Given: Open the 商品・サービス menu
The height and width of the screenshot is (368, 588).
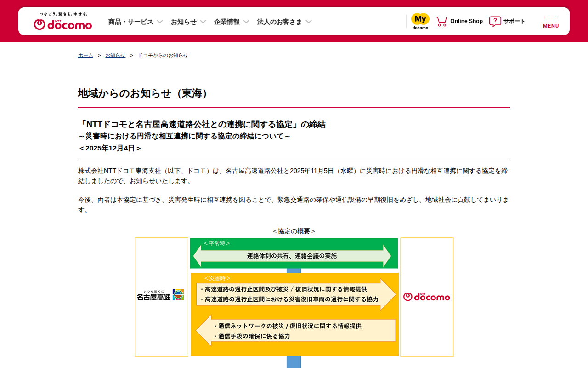Looking at the screenshot, I should 131,22.
